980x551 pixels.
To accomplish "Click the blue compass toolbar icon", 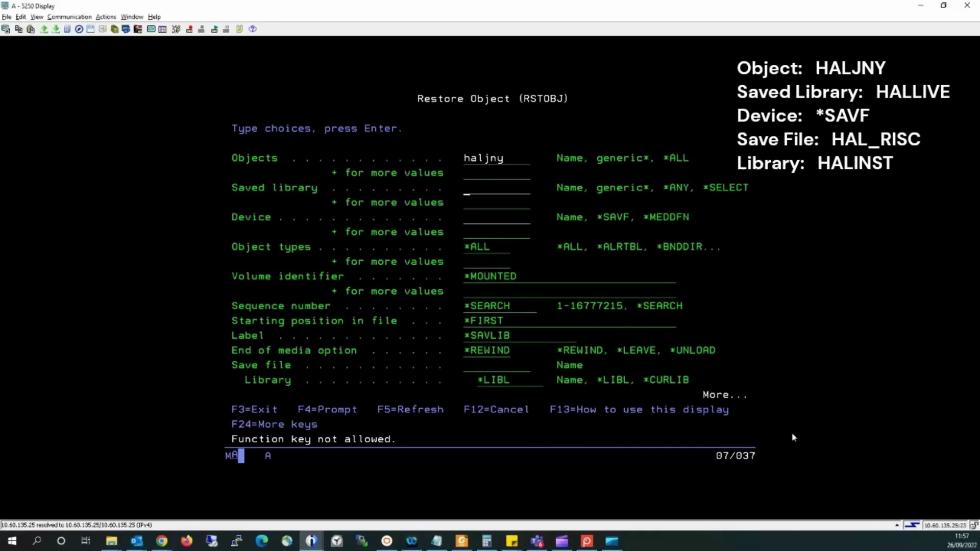I will 79,29.
